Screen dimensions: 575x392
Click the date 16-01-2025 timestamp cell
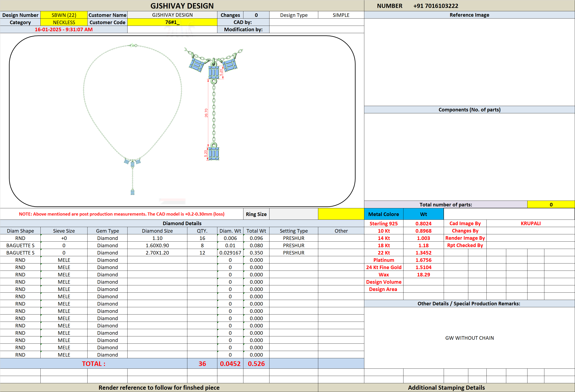point(64,29)
